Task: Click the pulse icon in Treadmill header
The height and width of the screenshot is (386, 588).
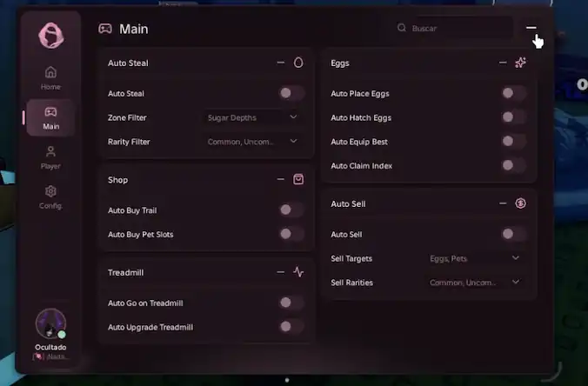Action: tap(298, 272)
